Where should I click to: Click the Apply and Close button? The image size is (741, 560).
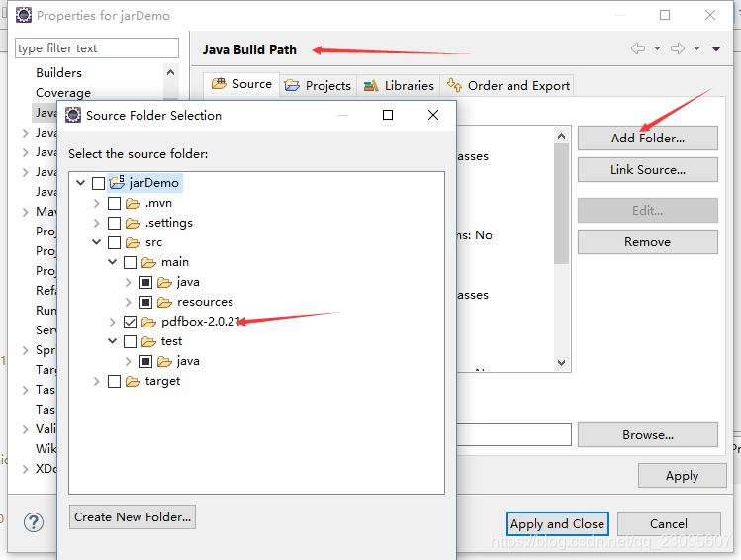tap(557, 524)
